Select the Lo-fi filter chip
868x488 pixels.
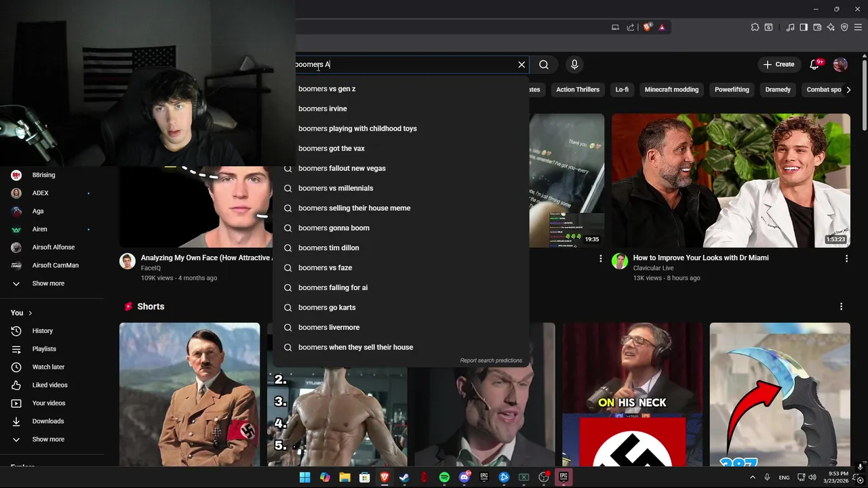622,89
